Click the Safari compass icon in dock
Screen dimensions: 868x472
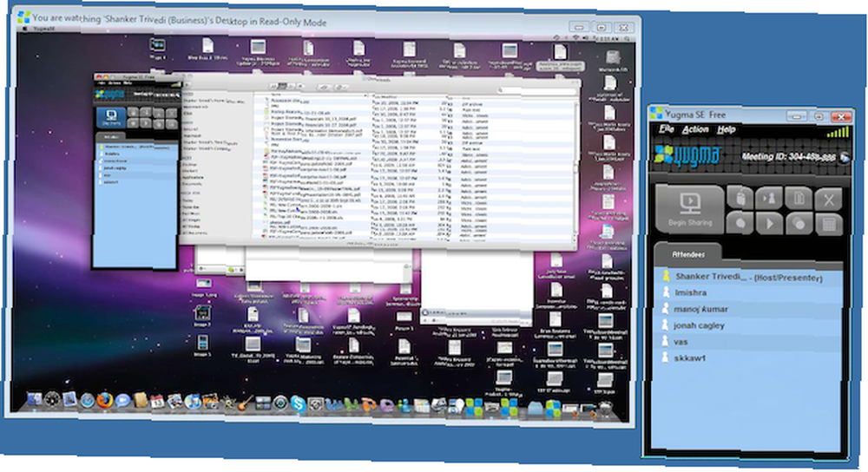(x=87, y=400)
